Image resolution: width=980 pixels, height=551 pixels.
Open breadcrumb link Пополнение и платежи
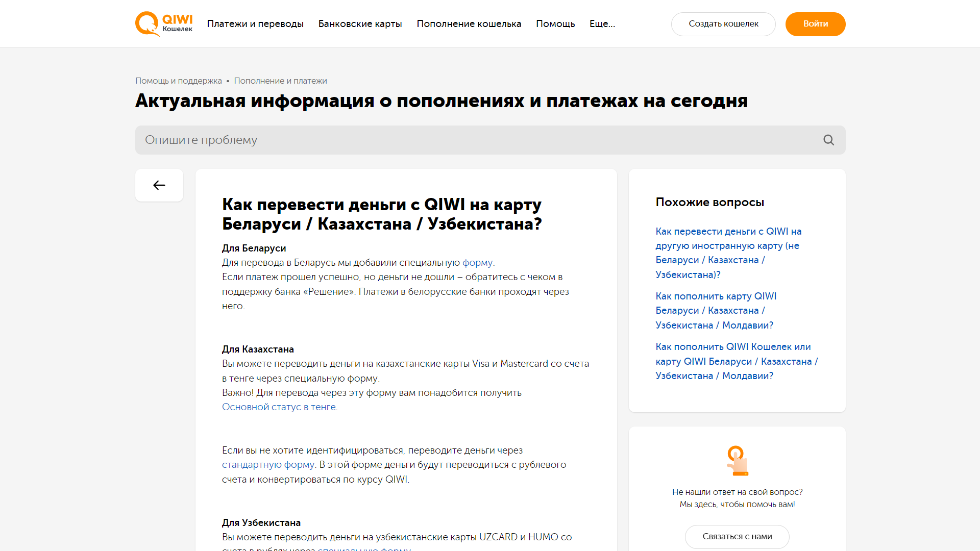click(280, 81)
